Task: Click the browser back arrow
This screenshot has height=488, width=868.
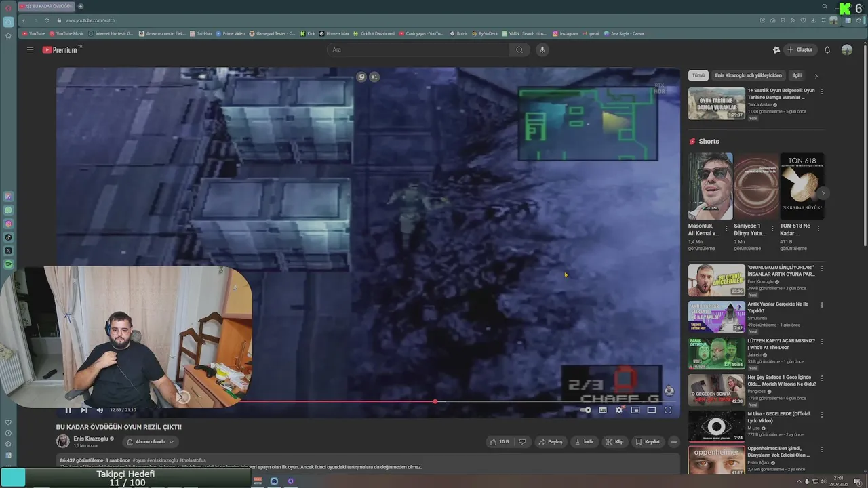Action: click(x=23, y=20)
